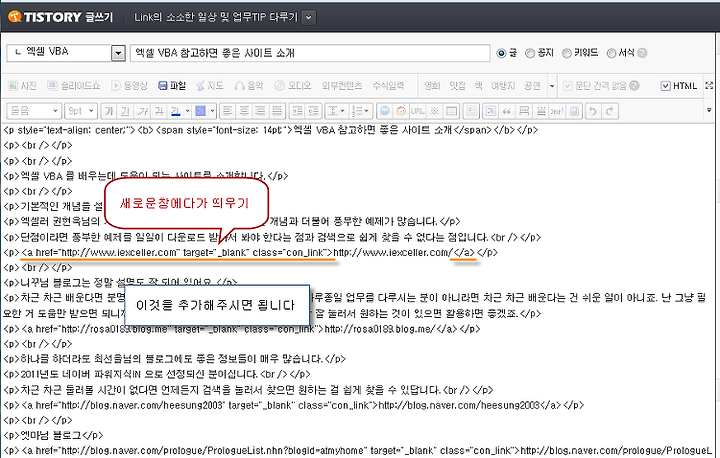The image size is (720, 458).
Task: Align text right
Action: click(260, 111)
